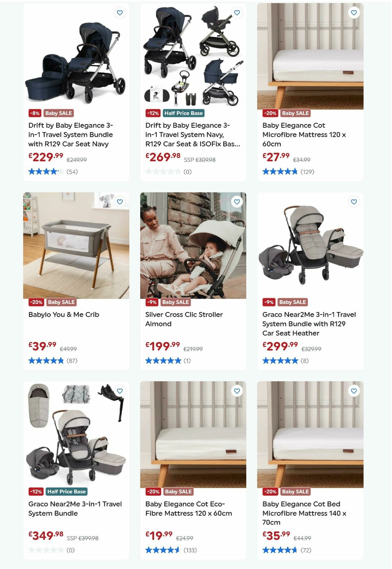Save the Cot Microfibre Mattress 120 x 60cm via heart icon

coord(354,13)
